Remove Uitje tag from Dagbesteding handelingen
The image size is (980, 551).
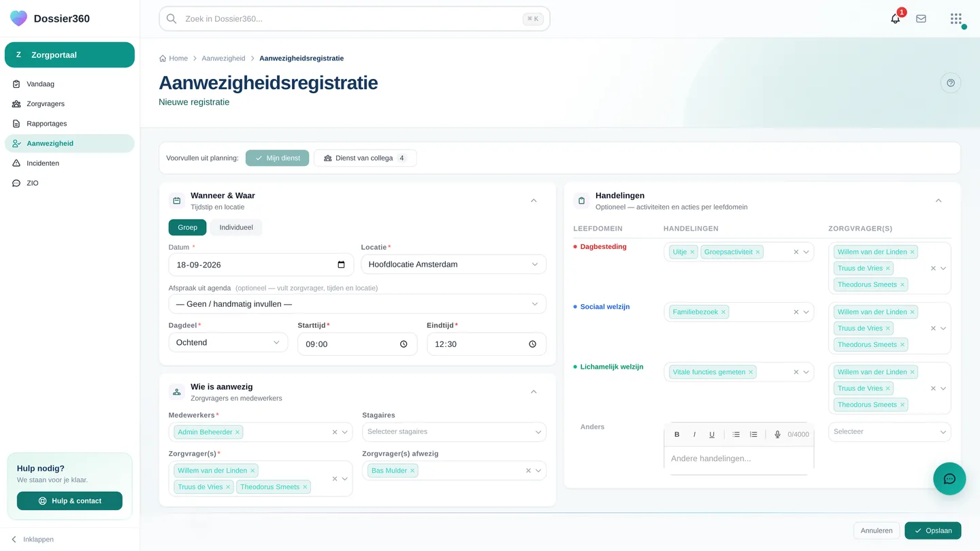(x=692, y=252)
